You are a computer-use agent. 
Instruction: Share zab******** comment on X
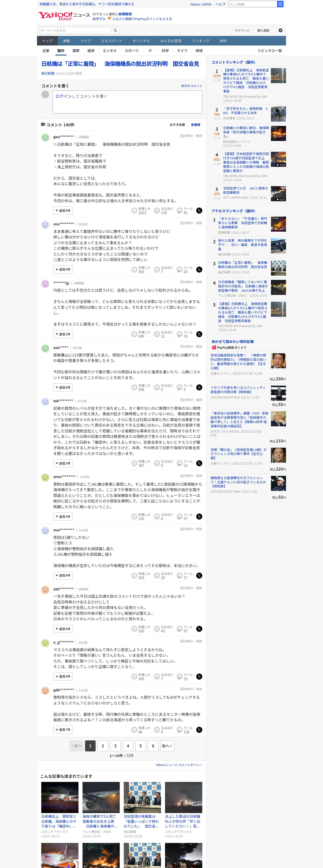click(x=199, y=629)
